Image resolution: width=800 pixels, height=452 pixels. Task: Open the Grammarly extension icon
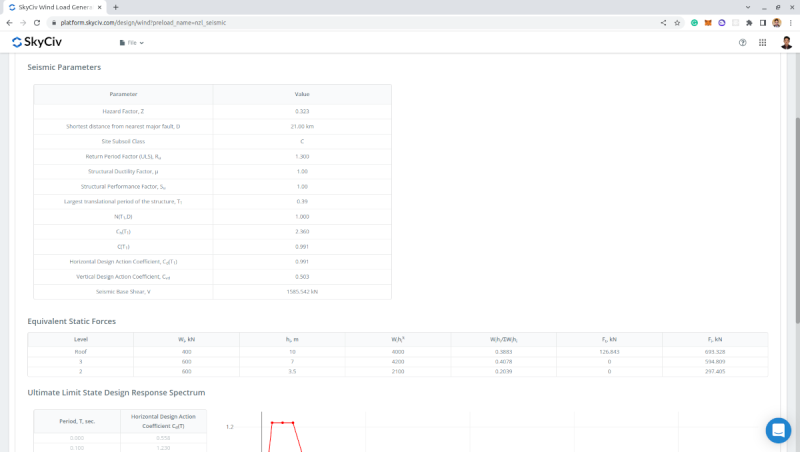coord(694,22)
